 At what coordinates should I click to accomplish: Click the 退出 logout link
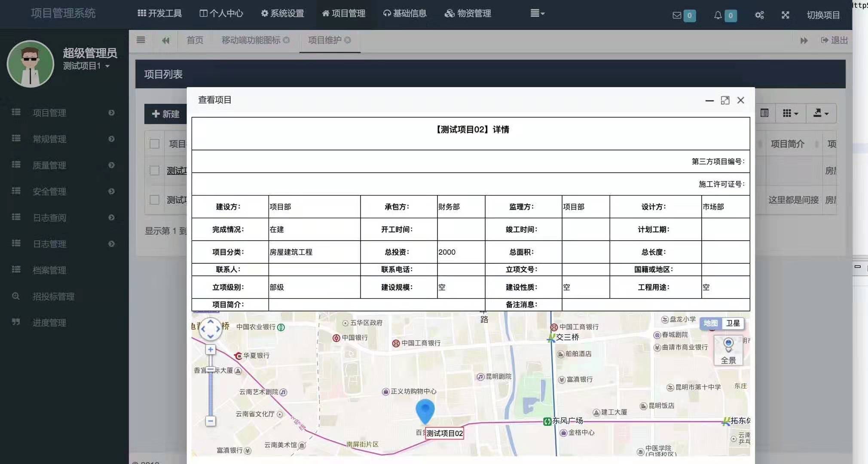pos(834,40)
